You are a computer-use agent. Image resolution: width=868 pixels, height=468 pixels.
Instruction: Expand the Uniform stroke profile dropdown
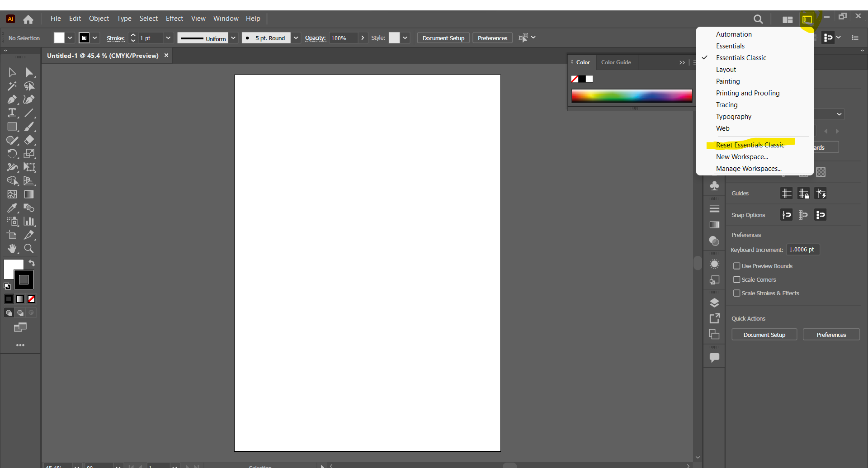(x=233, y=38)
